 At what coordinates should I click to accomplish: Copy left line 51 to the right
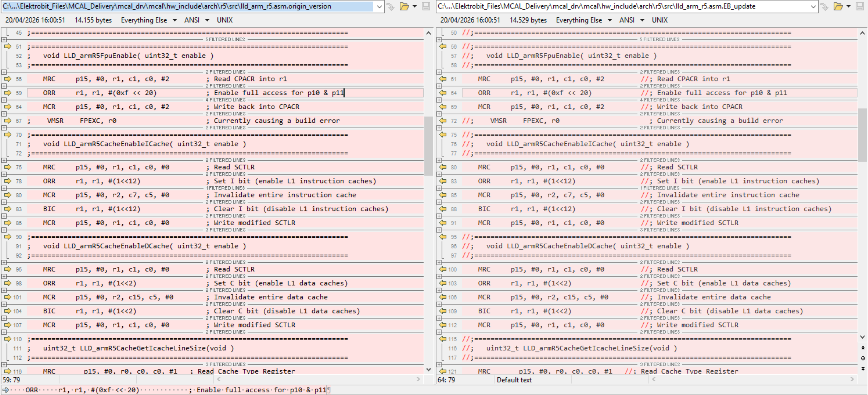[7, 46]
